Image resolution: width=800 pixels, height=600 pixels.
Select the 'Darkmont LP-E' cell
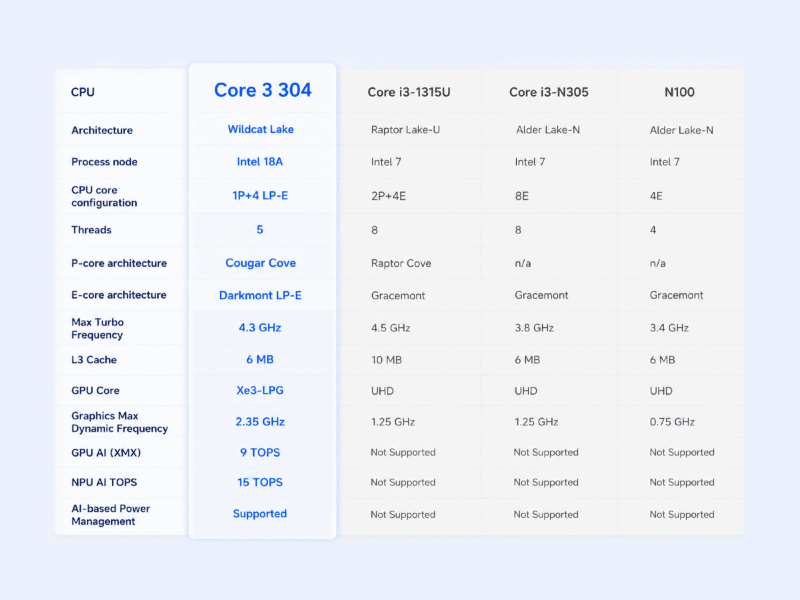point(260,295)
